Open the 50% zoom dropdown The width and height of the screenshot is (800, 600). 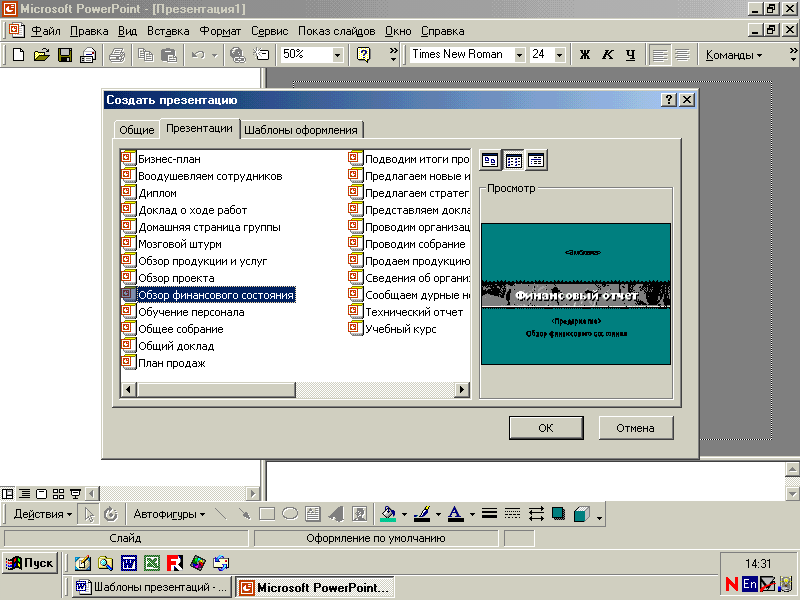pos(337,55)
